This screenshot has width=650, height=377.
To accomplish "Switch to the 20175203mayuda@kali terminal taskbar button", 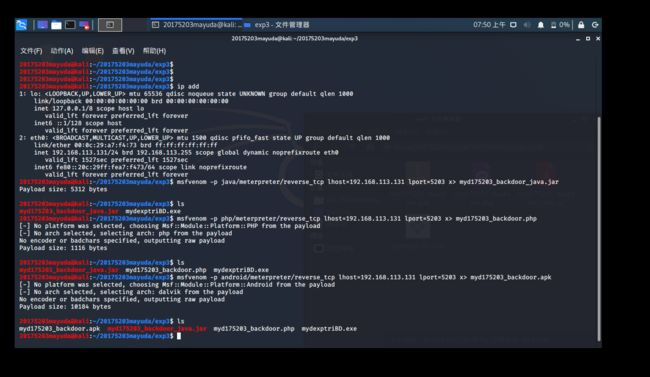I will (x=197, y=25).
